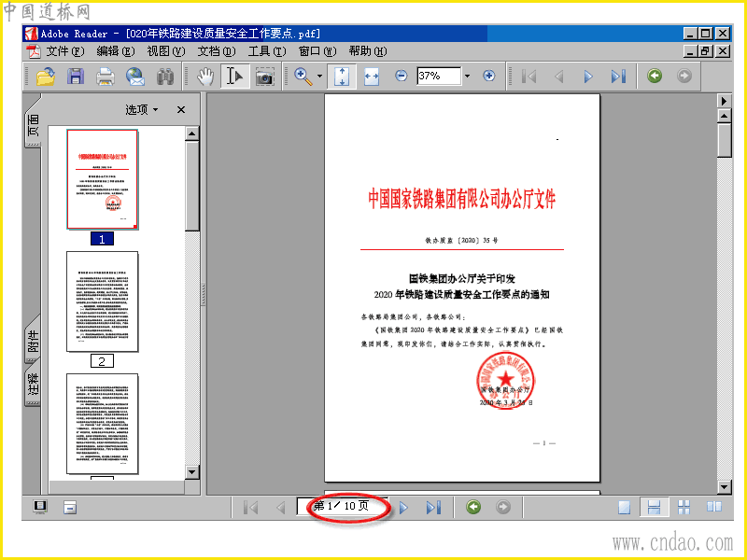Click the zoom percentage field showing 37%
Screen dimensions: 747x560
[x=439, y=76]
